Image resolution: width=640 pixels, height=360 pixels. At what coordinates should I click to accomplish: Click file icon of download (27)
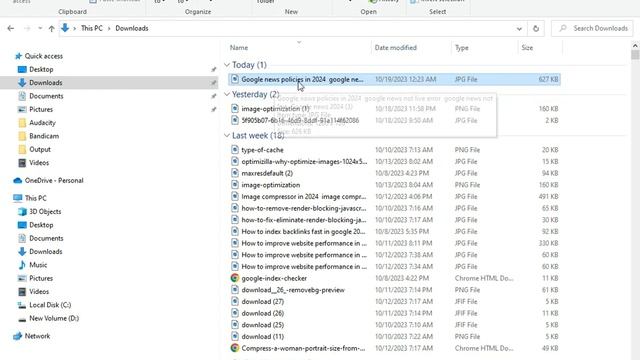click(x=235, y=302)
